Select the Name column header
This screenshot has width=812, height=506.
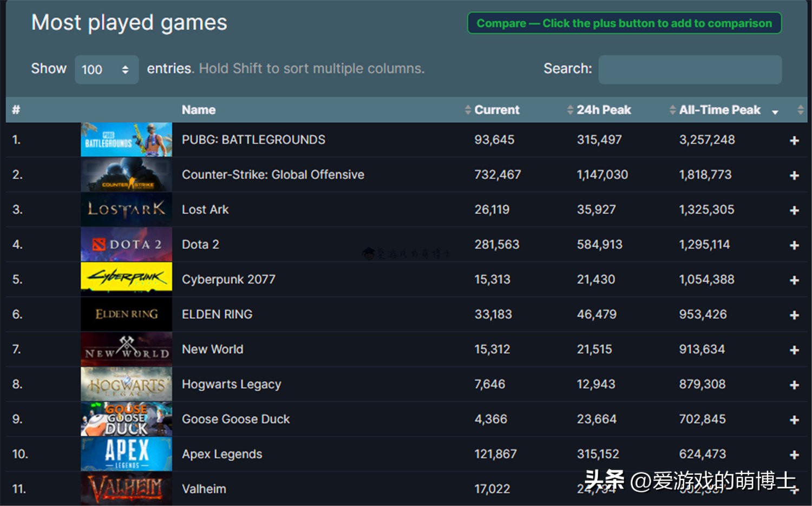coord(198,109)
